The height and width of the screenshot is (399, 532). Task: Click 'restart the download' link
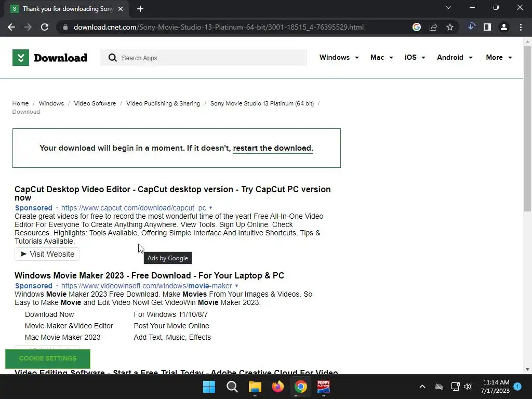click(273, 148)
